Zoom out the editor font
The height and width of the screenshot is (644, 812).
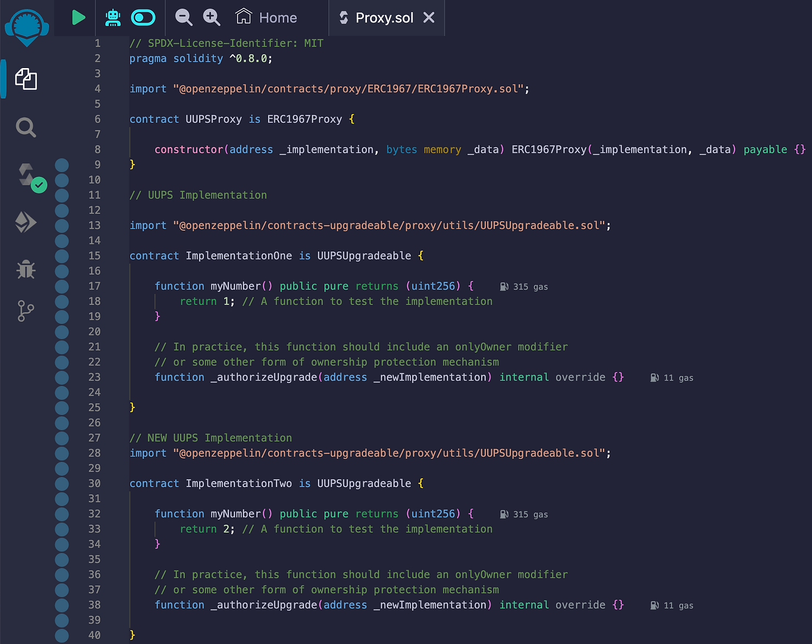[x=183, y=18]
